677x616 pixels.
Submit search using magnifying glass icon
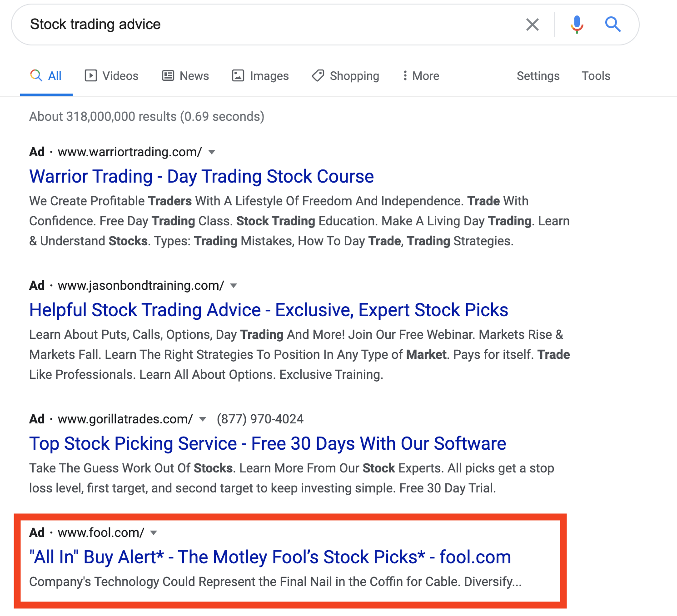612,25
